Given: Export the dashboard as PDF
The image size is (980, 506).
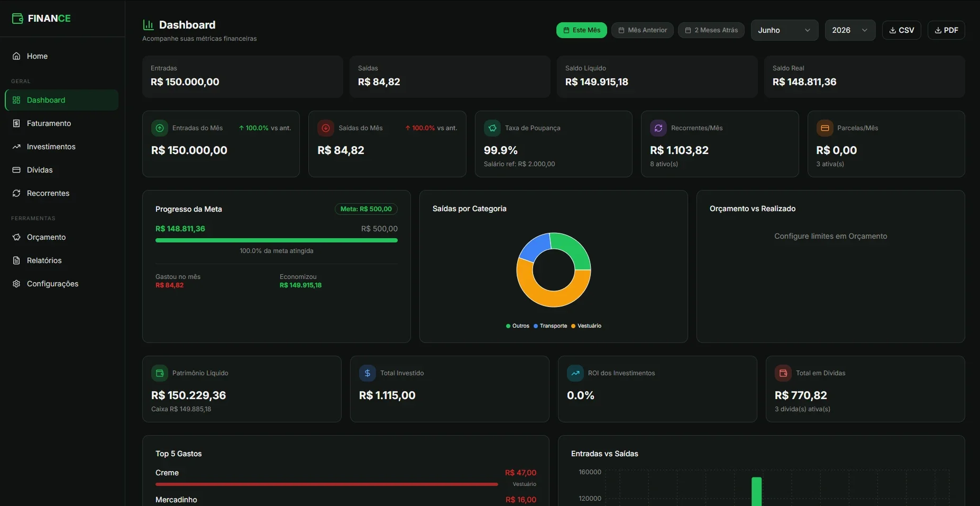Looking at the screenshot, I should click(x=946, y=30).
